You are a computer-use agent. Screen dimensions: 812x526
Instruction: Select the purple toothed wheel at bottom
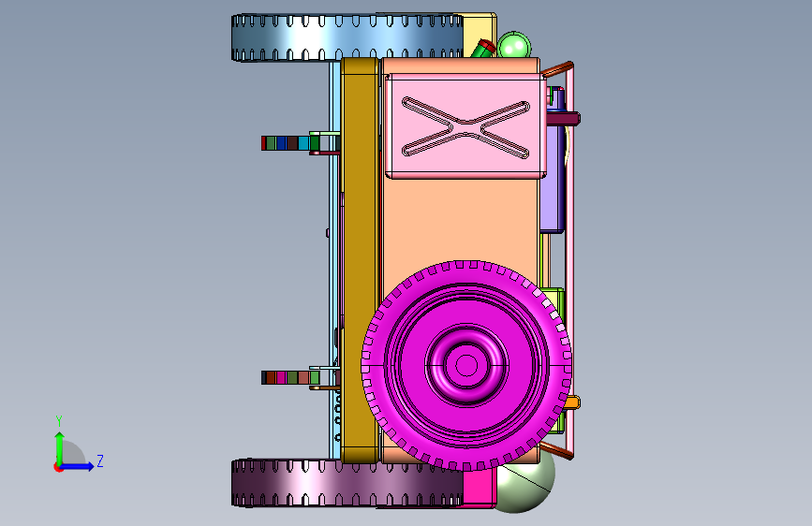[x=347, y=483]
